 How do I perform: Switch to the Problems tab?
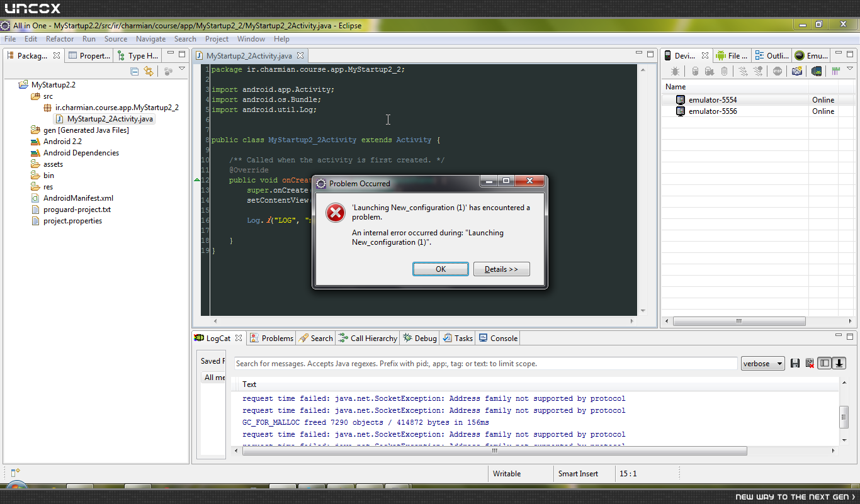(271, 338)
